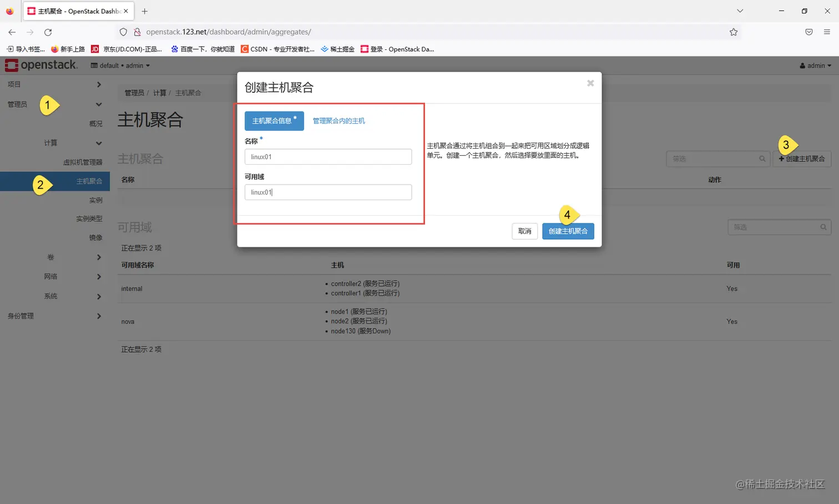Collapse the 管理员 sidebar section
The image size is (839, 504).
55,104
